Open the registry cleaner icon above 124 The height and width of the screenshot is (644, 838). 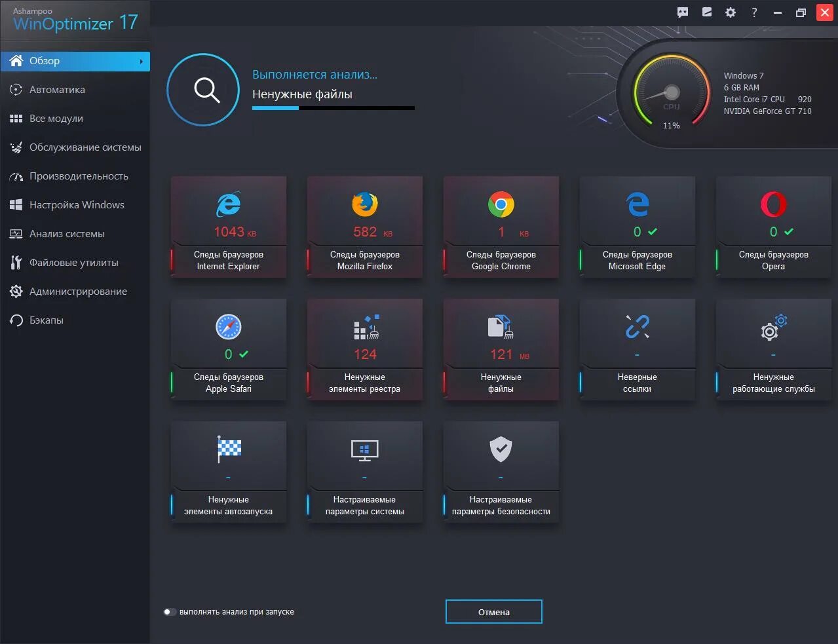click(366, 326)
